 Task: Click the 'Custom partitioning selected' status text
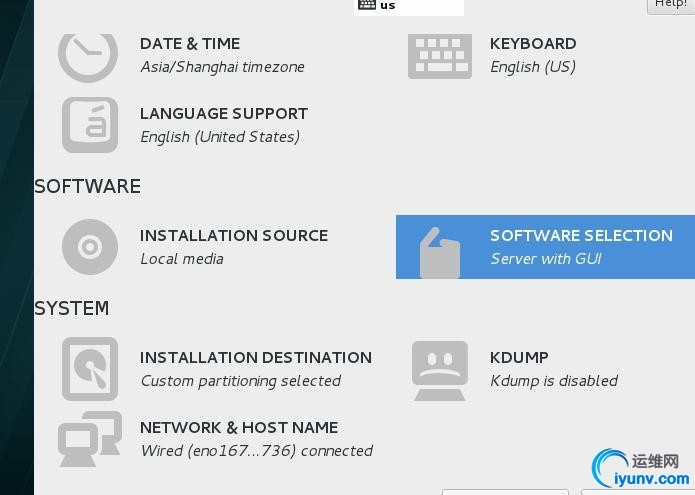click(240, 381)
